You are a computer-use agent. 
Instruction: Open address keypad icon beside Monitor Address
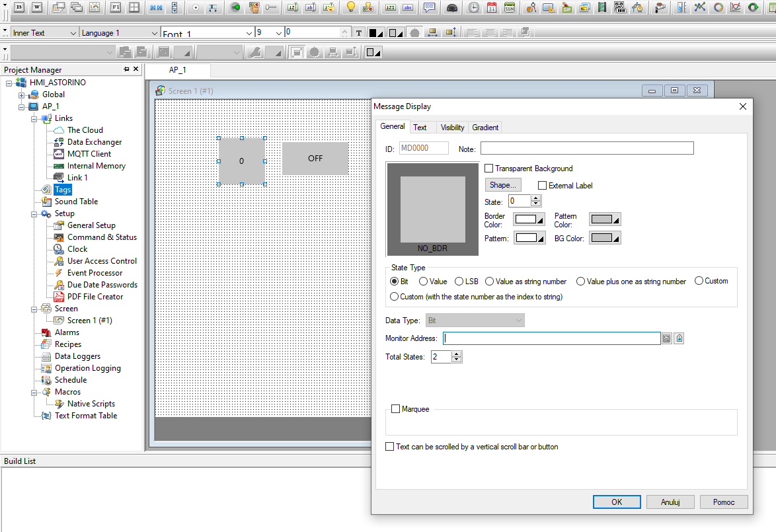coord(667,338)
